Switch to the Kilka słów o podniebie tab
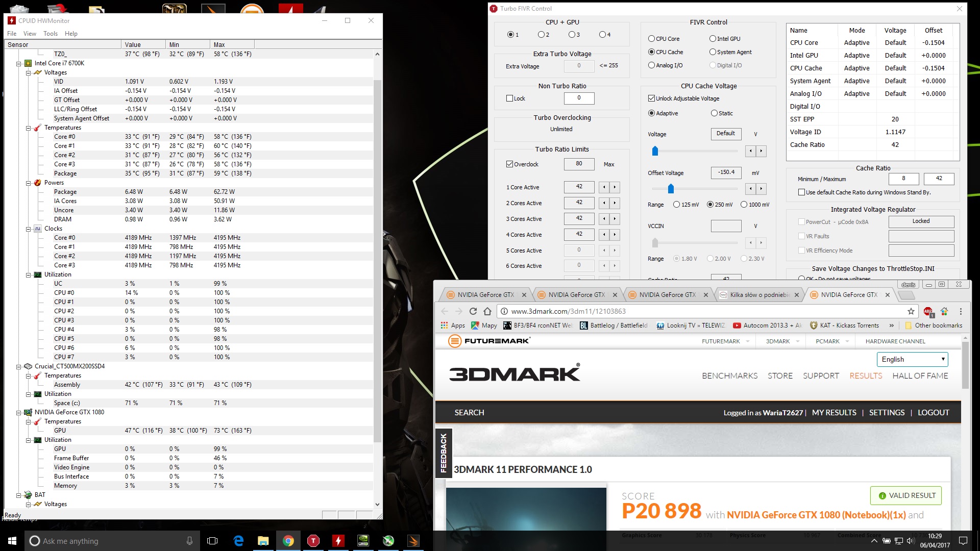Screen dimensions: 980x551 coord(759,295)
